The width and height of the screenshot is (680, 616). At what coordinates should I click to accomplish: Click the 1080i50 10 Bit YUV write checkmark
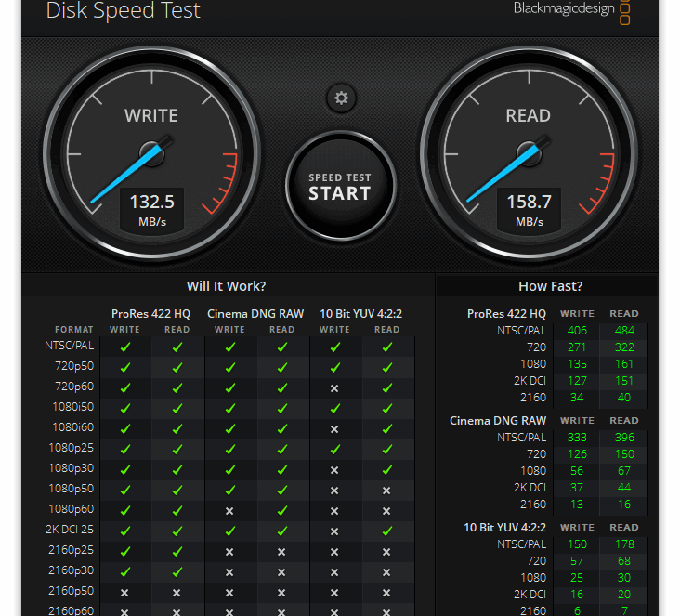335,408
